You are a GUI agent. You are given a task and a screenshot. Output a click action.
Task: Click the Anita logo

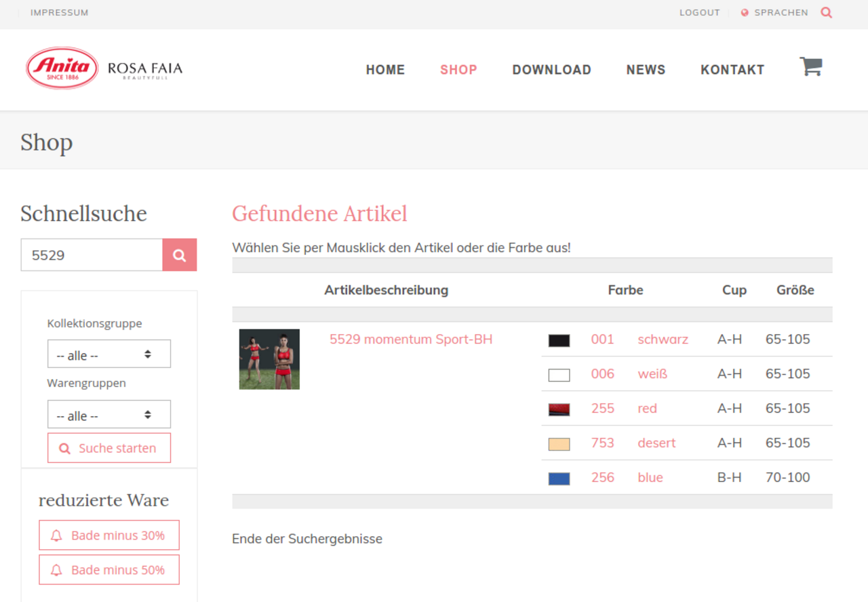tap(62, 68)
